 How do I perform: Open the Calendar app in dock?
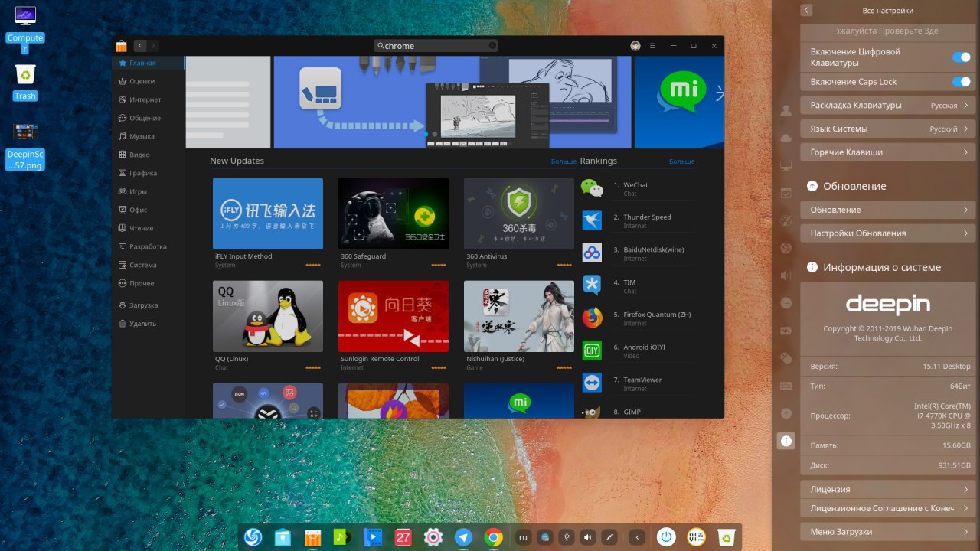point(403,537)
